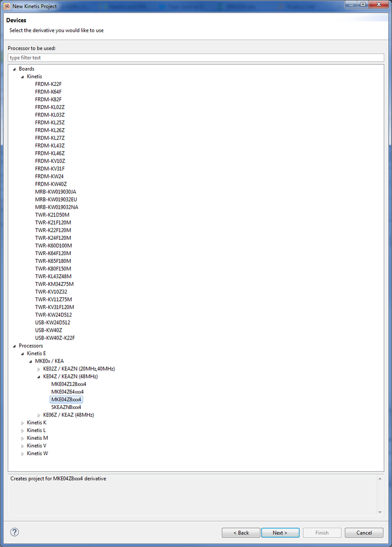Go to the Next wizard page
Image resolution: width=392 pixels, height=547 pixels.
coord(280,533)
